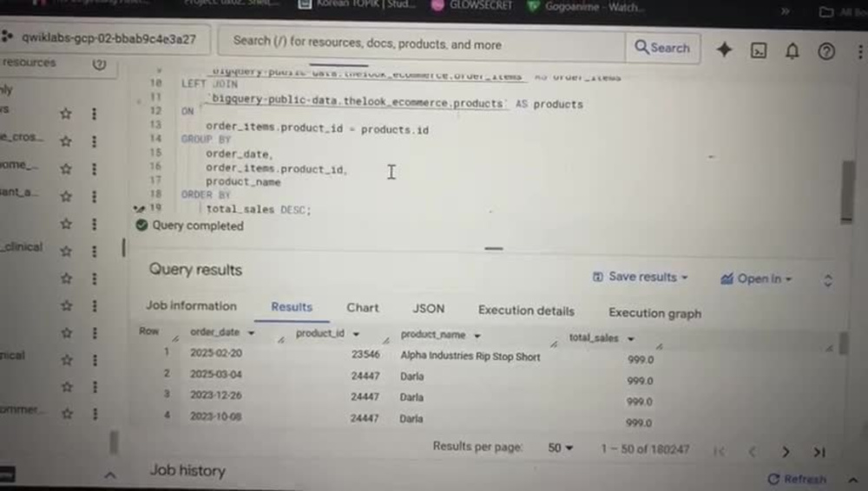Show hidden bookmarks overflow chevron

785,11
